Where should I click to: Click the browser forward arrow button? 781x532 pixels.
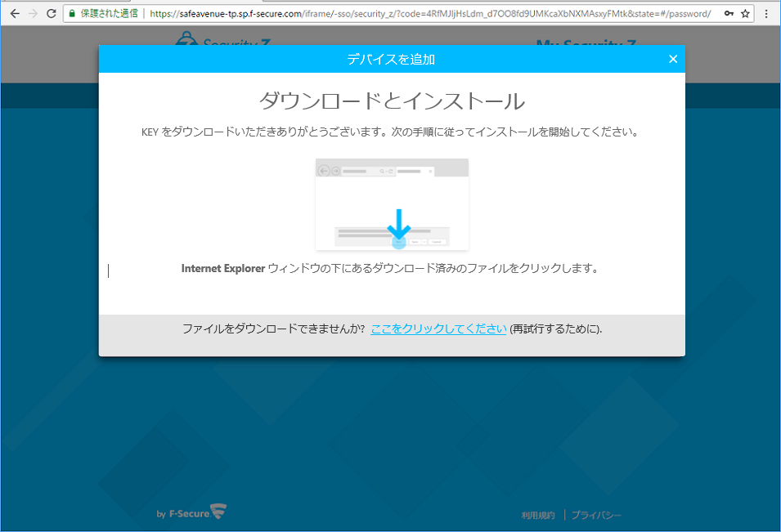33,14
